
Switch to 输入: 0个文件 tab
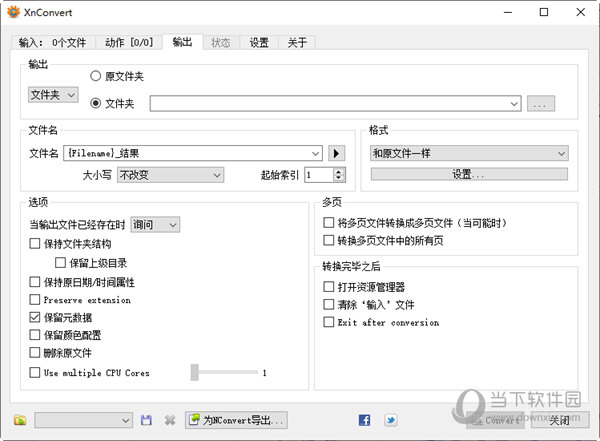[52, 42]
